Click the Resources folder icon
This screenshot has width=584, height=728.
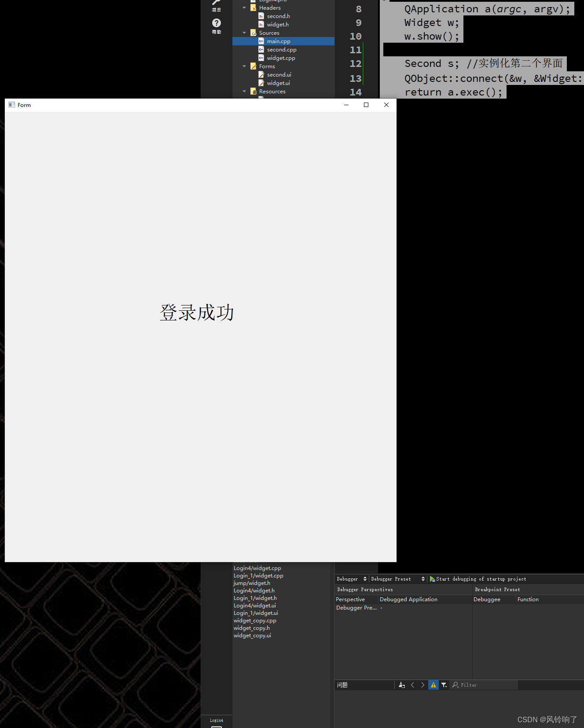[253, 92]
